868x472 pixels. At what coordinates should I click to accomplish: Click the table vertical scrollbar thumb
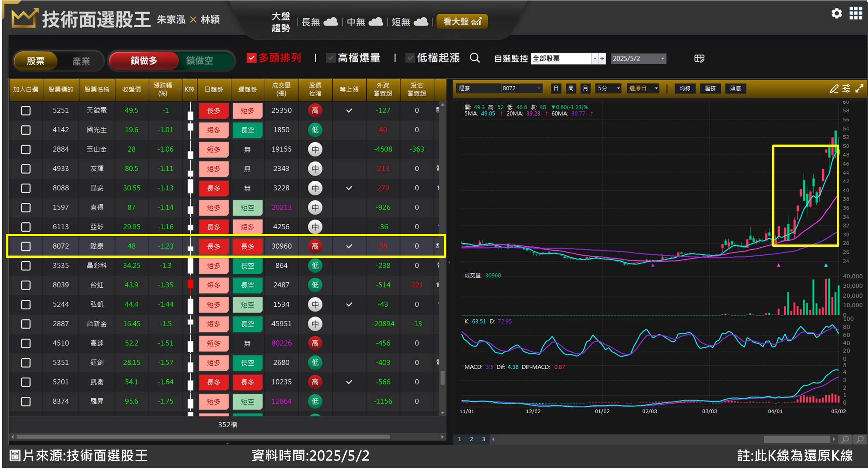coord(443,378)
